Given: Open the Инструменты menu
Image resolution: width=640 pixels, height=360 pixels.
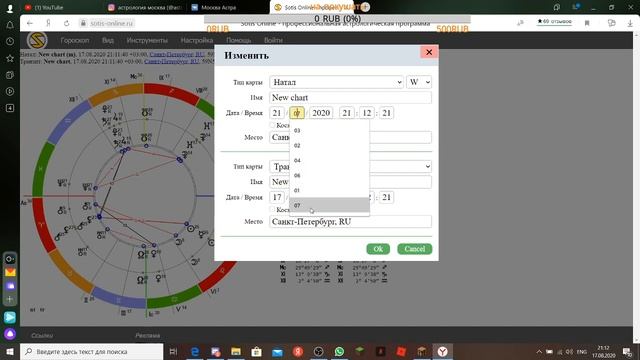Looking at the screenshot, I should (x=147, y=40).
